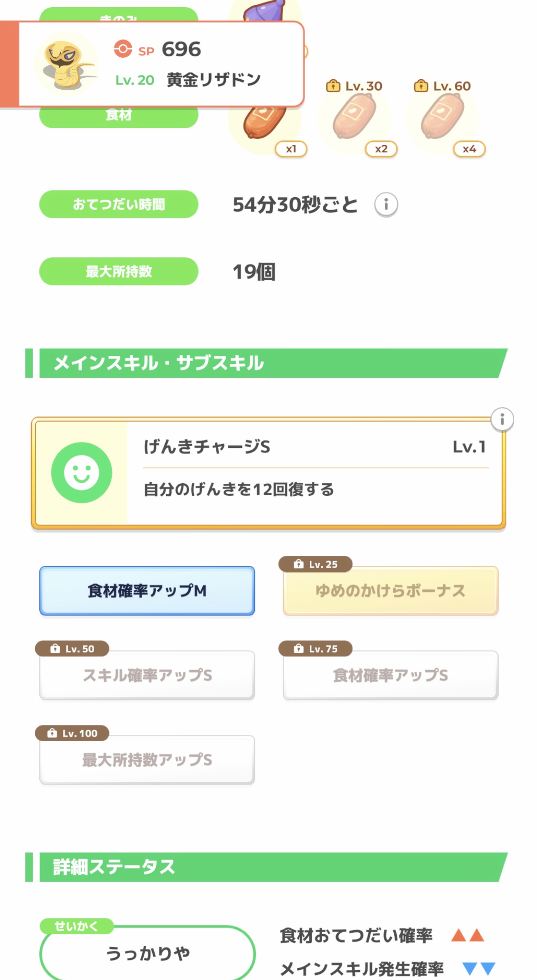Select the Lv.30 locked sausage ingredient
Screen dimensions: 537x980
(355, 117)
